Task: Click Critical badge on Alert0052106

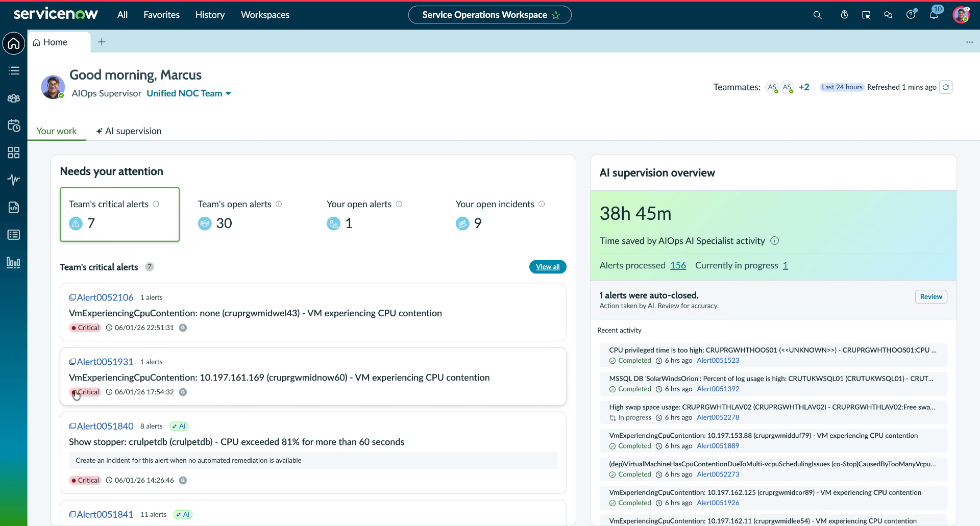Action: pos(85,328)
